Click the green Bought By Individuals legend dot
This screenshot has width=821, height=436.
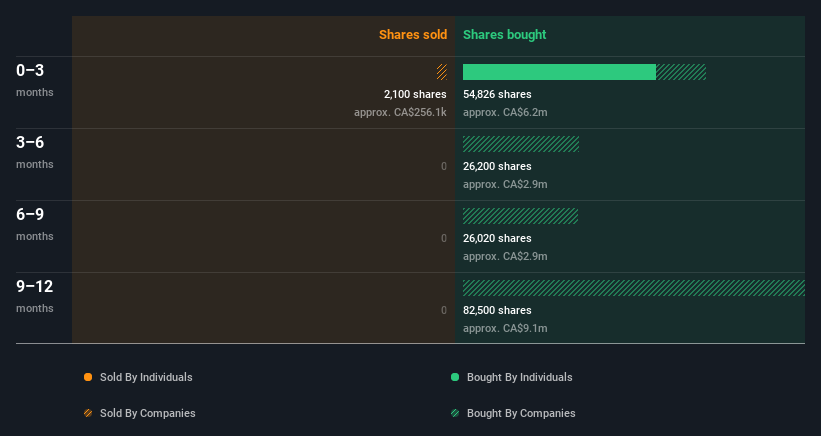click(x=455, y=377)
